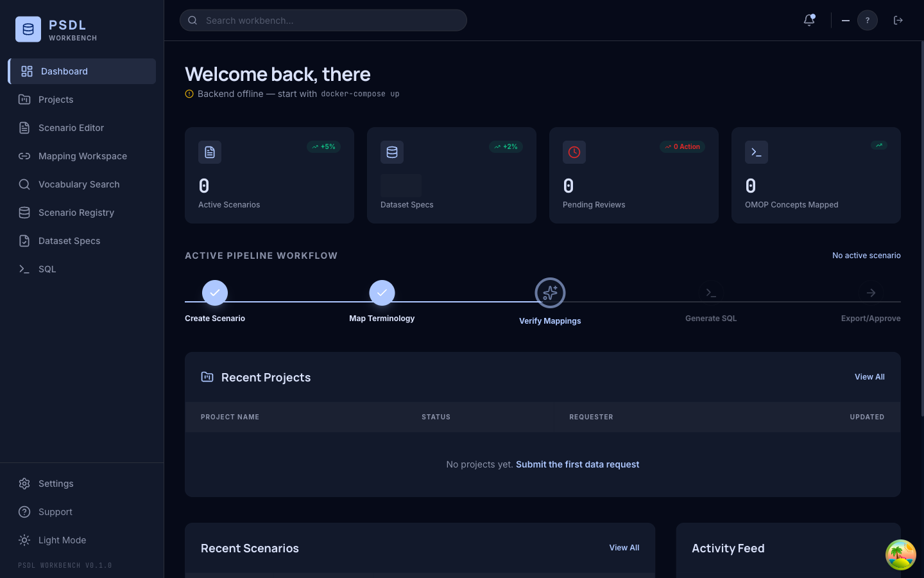Click the clock icon on Pending Reviews card
924x578 pixels.
pos(574,152)
